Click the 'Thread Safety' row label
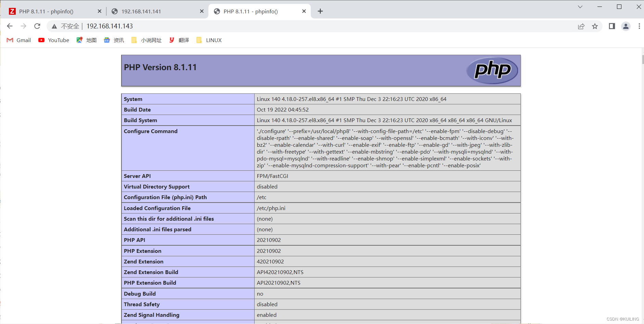This screenshot has width=644, height=324. [142, 304]
